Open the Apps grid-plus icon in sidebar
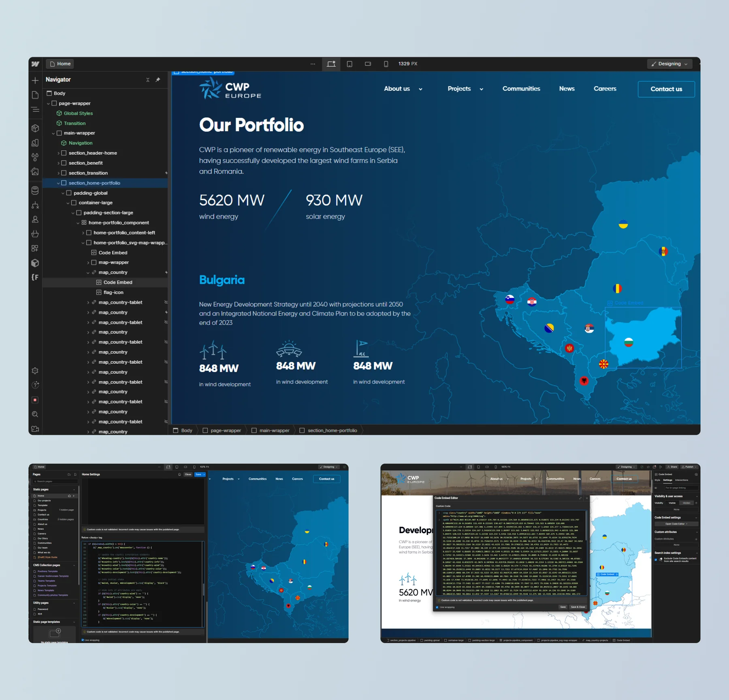Screen dimensions: 729x700 pyautogui.click(x=35, y=248)
